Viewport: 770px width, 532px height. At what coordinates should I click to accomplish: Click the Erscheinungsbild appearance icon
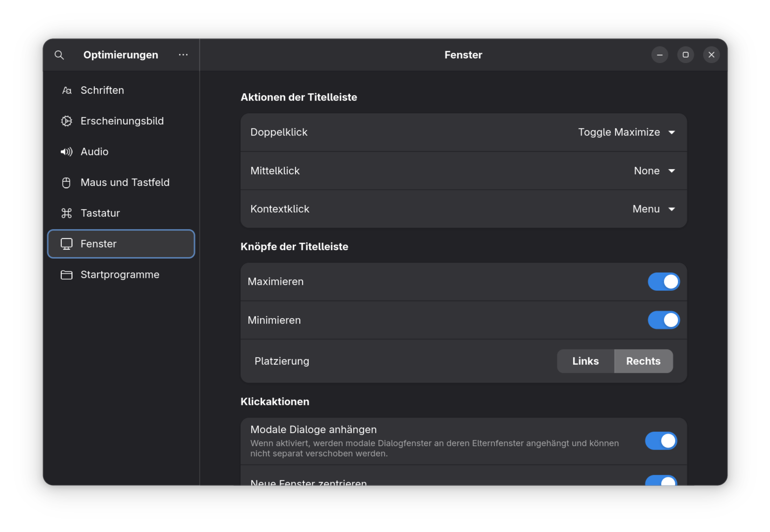[66, 121]
